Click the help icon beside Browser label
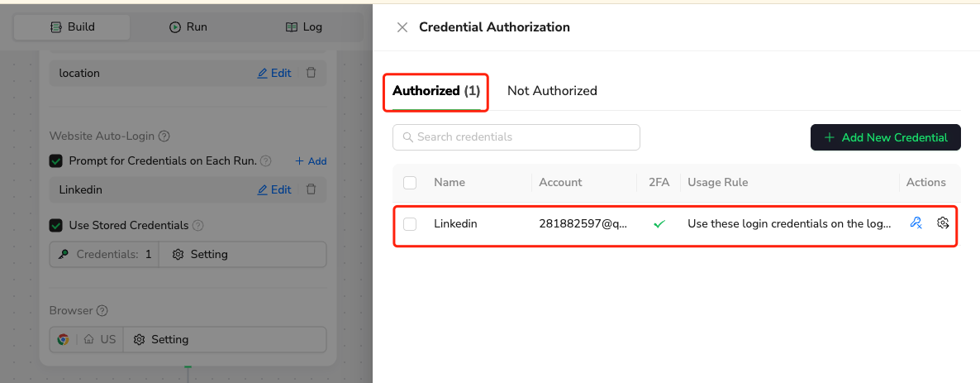 pyautogui.click(x=102, y=311)
